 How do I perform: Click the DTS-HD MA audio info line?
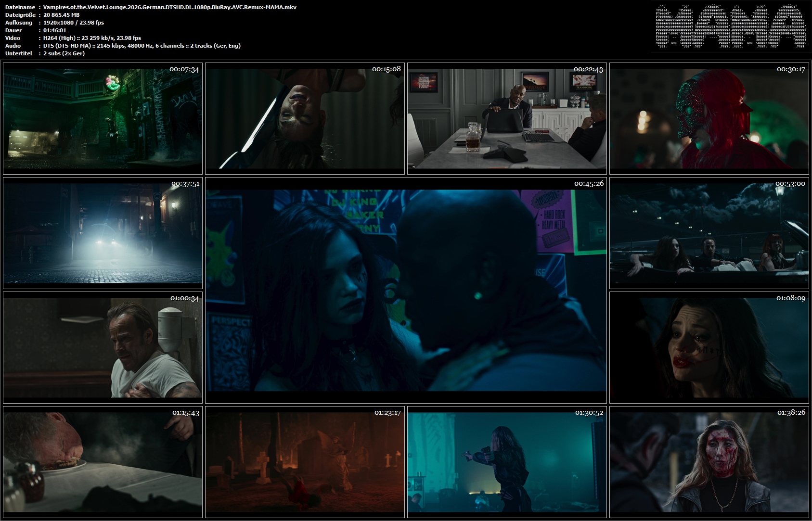(x=142, y=46)
